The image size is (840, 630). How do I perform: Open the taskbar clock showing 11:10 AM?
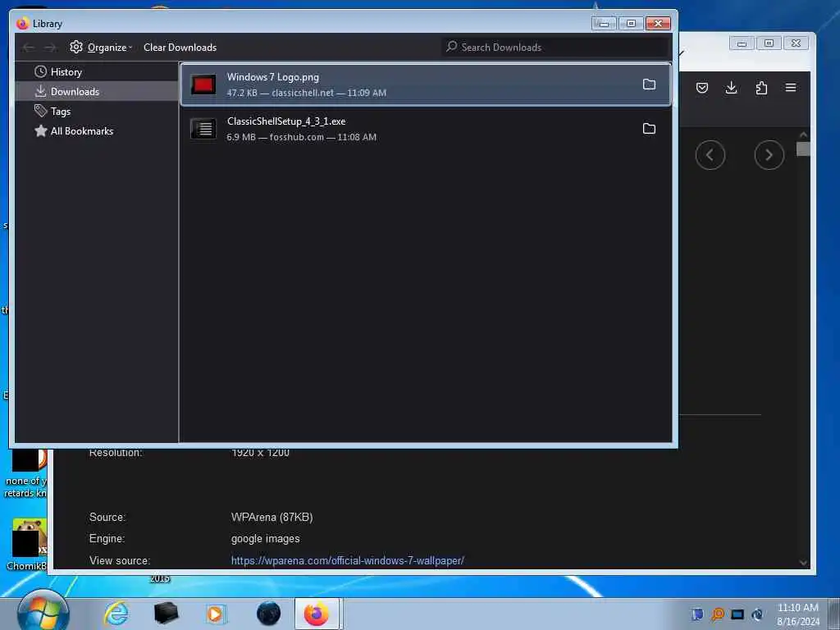pyautogui.click(x=797, y=614)
